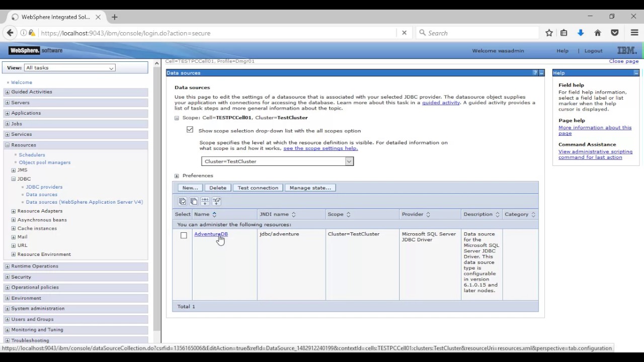Click the browser Search field
Screen dimensions: 644x362
[477, 33]
